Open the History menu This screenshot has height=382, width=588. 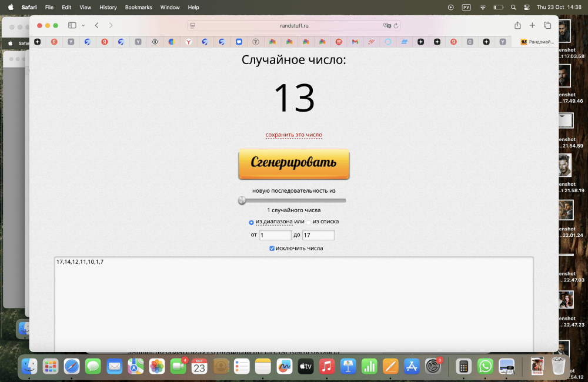(x=108, y=8)
